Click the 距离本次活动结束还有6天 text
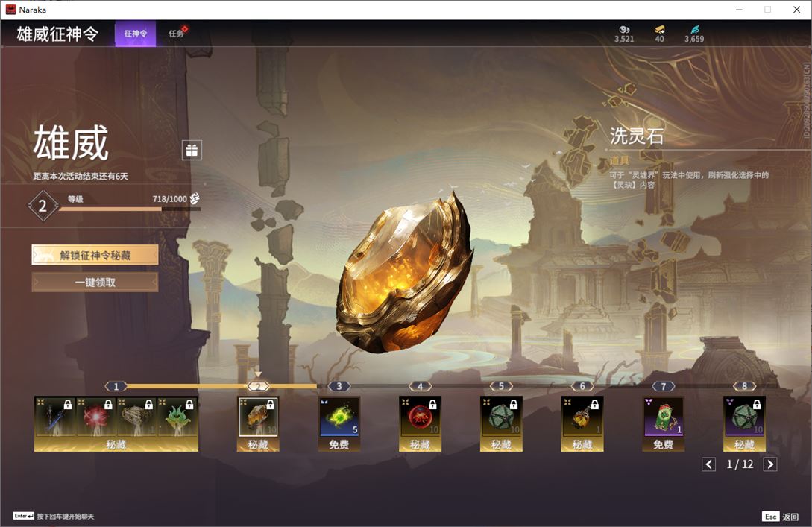 coord(81,176)
